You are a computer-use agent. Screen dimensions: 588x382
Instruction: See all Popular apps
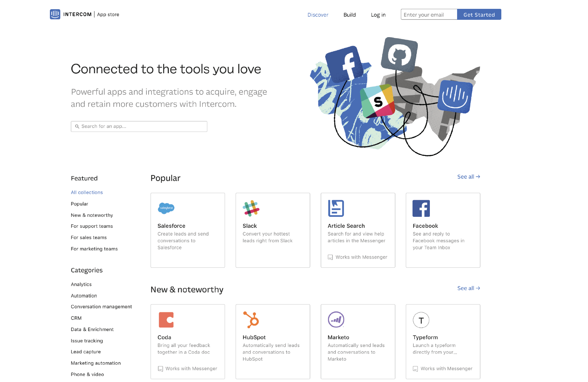(x=468, y=177)
